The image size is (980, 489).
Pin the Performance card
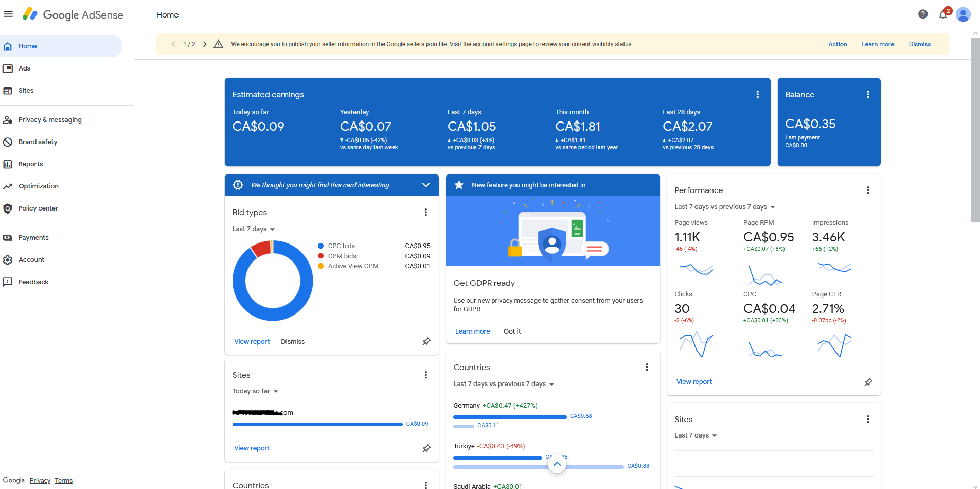coord(868,382)
